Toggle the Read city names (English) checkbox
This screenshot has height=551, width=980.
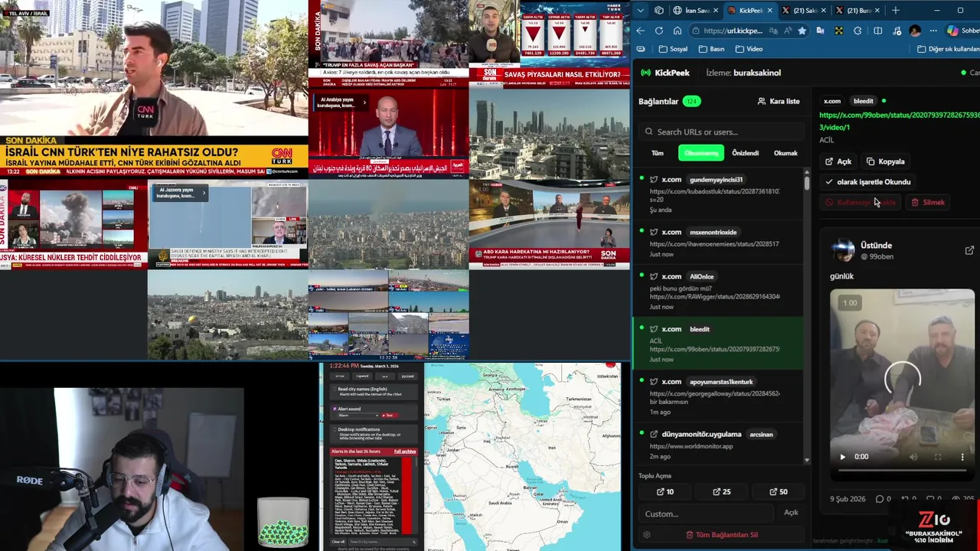(x=334, y=389)
